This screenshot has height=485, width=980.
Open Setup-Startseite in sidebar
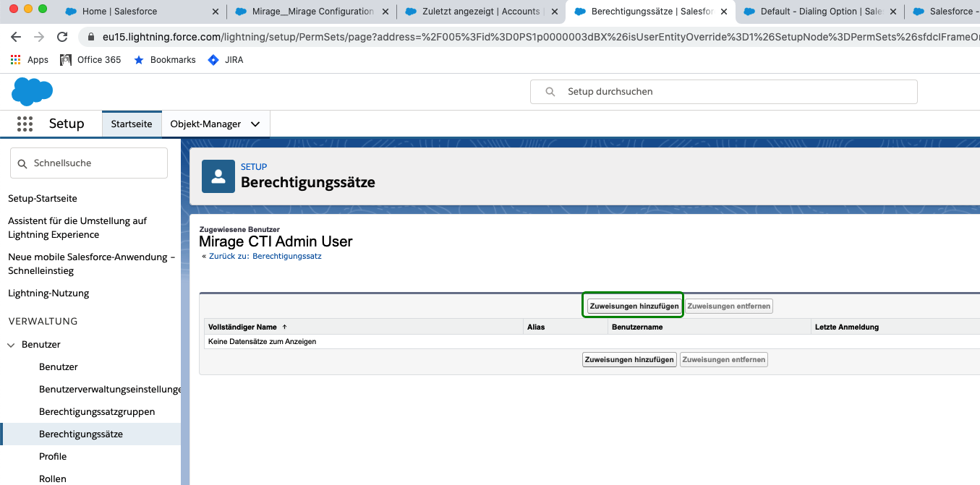43,198
